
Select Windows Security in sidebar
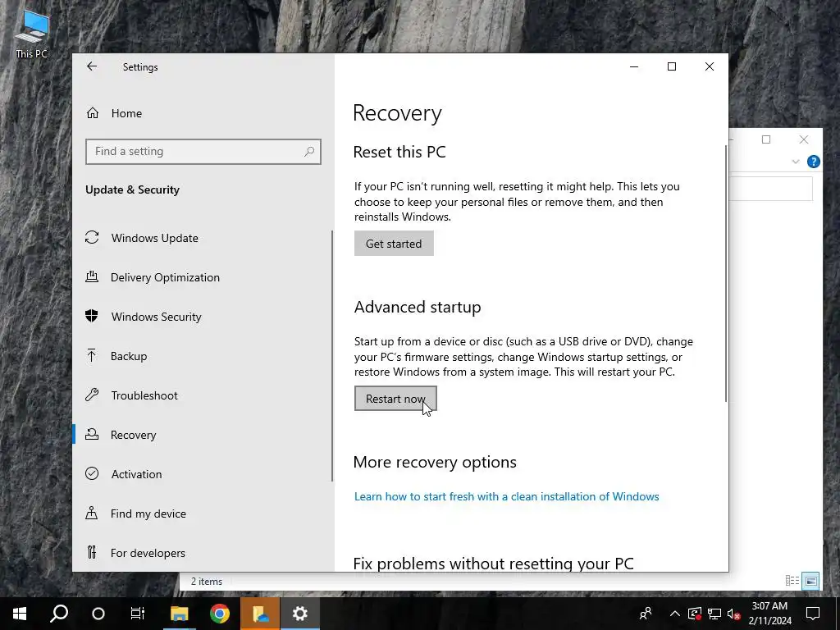[x=156, y=317]
